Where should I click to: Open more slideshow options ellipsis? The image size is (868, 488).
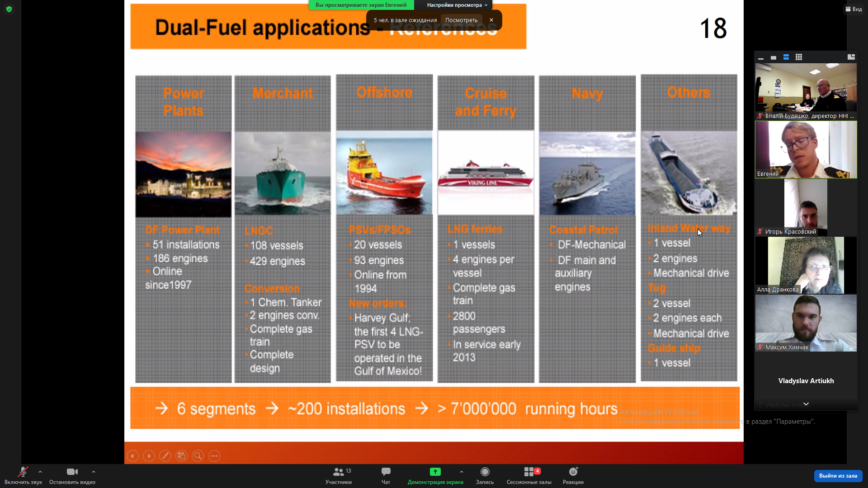tap(214, 456)
